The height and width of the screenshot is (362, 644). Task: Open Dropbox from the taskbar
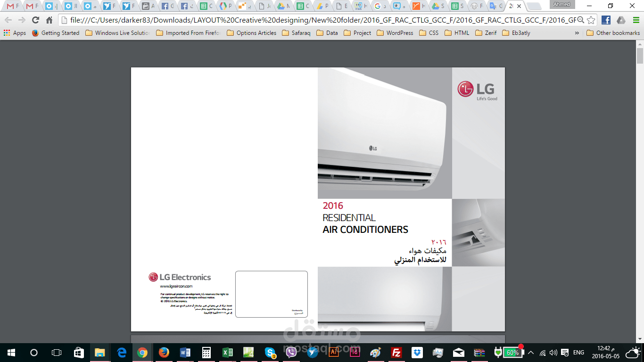click(417, 353)
